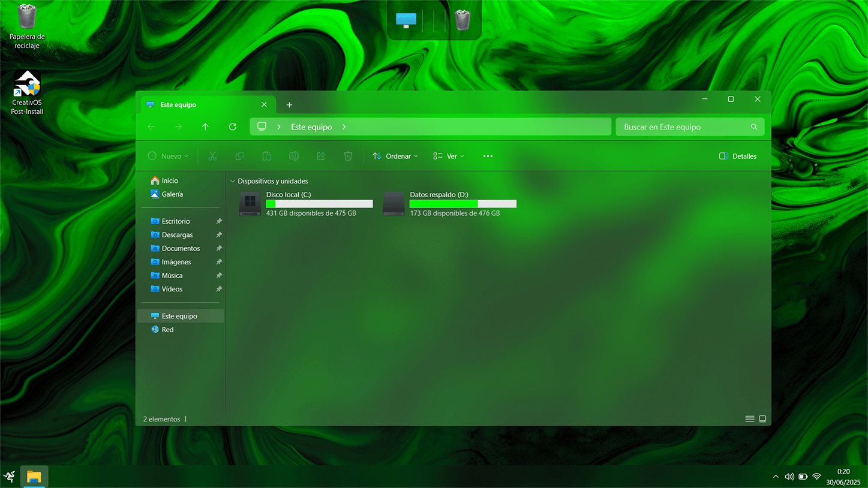Switch to large thumbnails view layout

(x=762, y=419)
